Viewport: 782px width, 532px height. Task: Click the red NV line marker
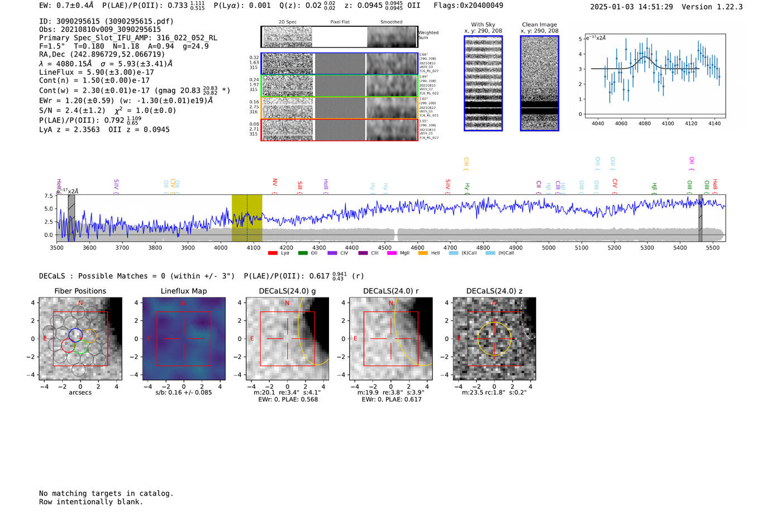(x=274, y=185)
